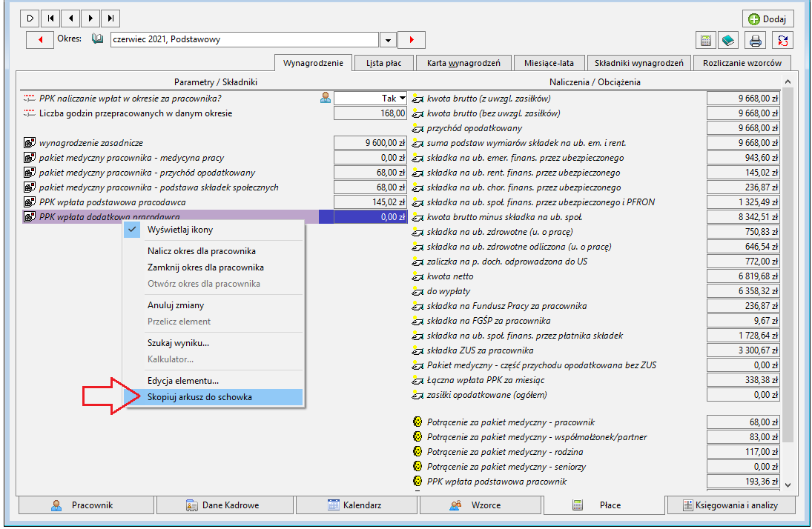Print using the printer icon
The height and width of the screenshot is (529, 812).
[x=756, y=40]
